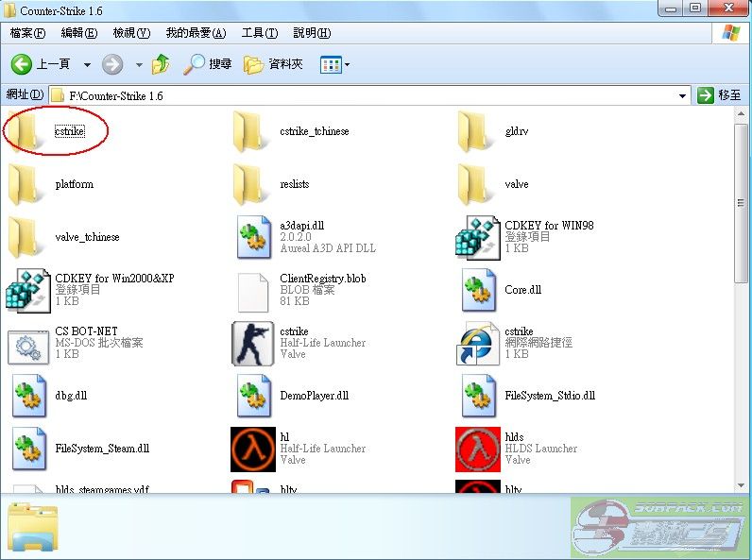Image resolution: width=752 pixels, height=560 pixels.
Task: Select the ClientRegistry.blob file
Action: pyautogui.click(x=252, y=290)
